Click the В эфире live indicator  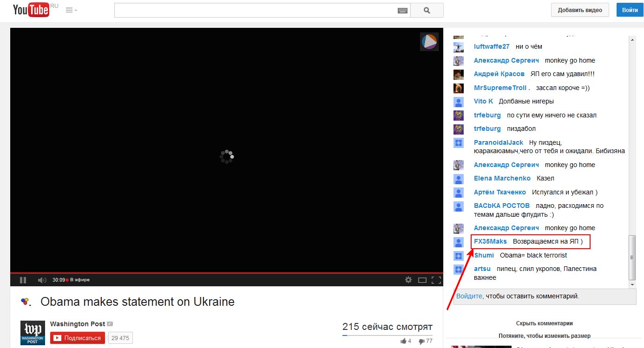tap(78, 280)
